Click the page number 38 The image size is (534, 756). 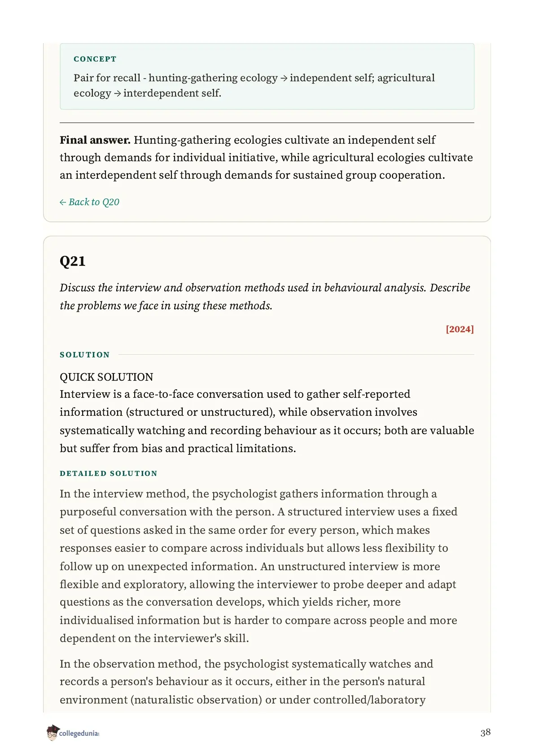(486, 733)
